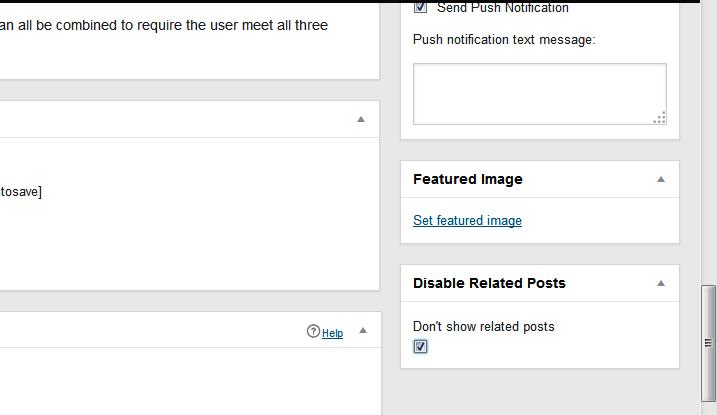Open the Set featured image link
Image resolution: width=717 pixels, height=415 pixels.
[x=467, y=220]
